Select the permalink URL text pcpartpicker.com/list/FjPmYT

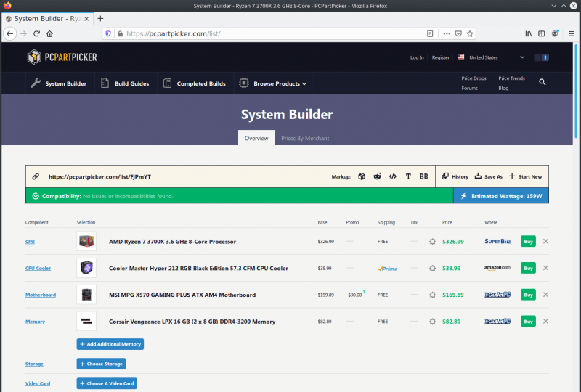tap(99, 176)
